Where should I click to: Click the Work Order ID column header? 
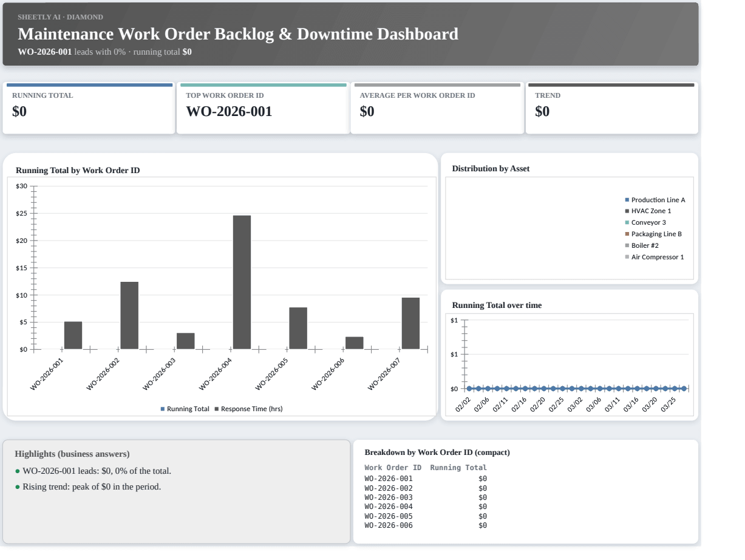tap(393, 468)
